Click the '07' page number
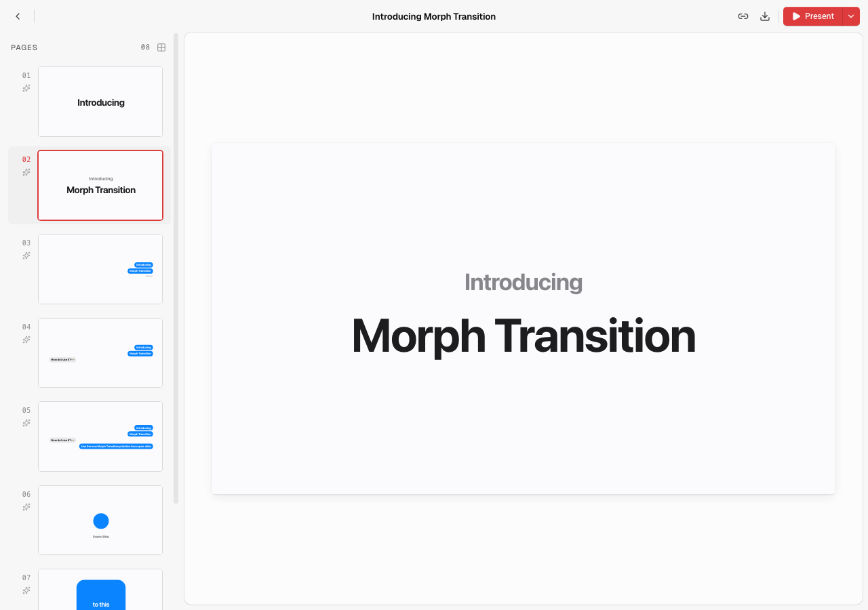The width and height of the screenshot is (868, 610). click(x=26, y=578)
